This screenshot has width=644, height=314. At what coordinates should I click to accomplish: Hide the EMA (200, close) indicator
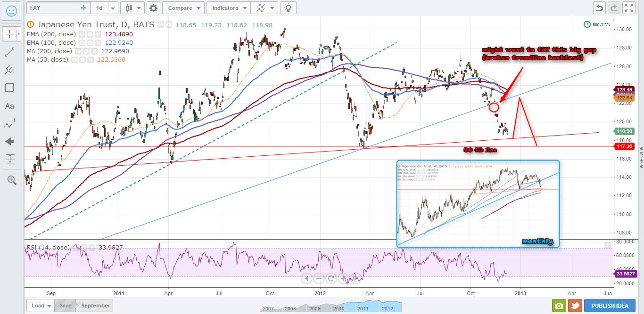tap(82, 34)
